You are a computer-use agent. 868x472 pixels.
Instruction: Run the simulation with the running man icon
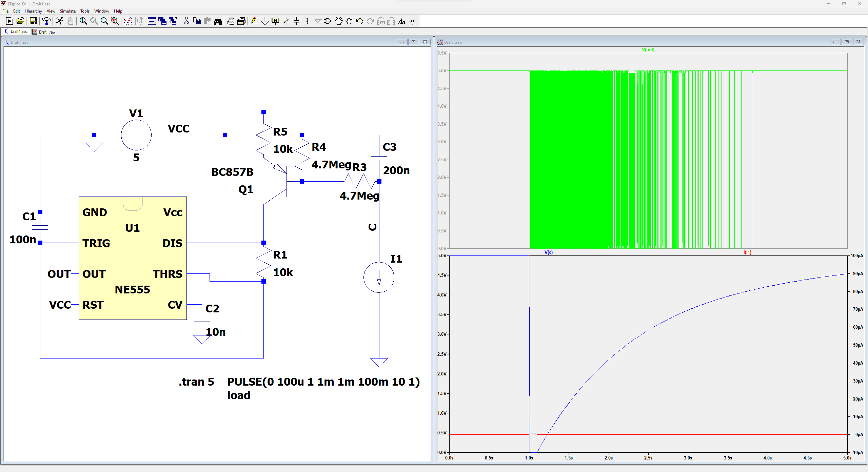pyautogui.click(x=59, y=21)
